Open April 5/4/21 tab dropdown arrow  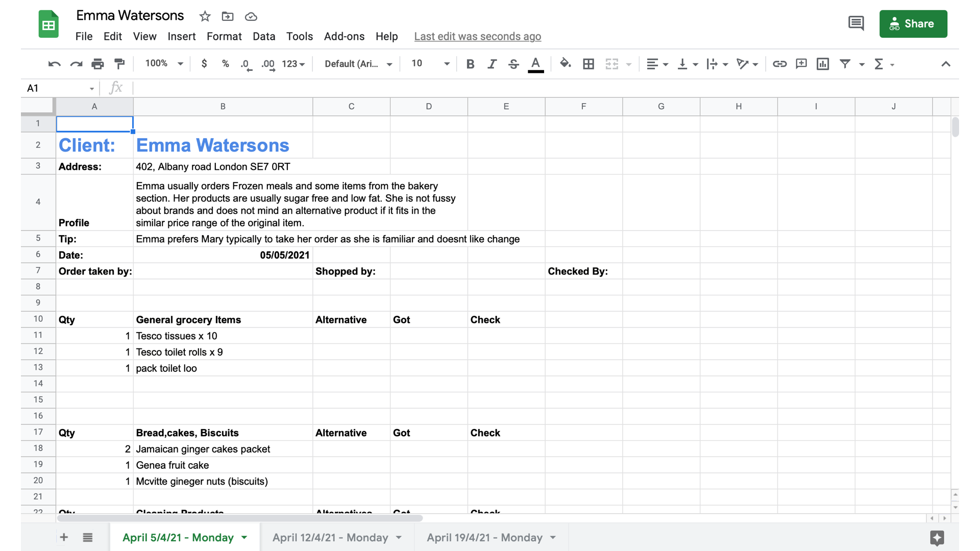pos(244,537)
